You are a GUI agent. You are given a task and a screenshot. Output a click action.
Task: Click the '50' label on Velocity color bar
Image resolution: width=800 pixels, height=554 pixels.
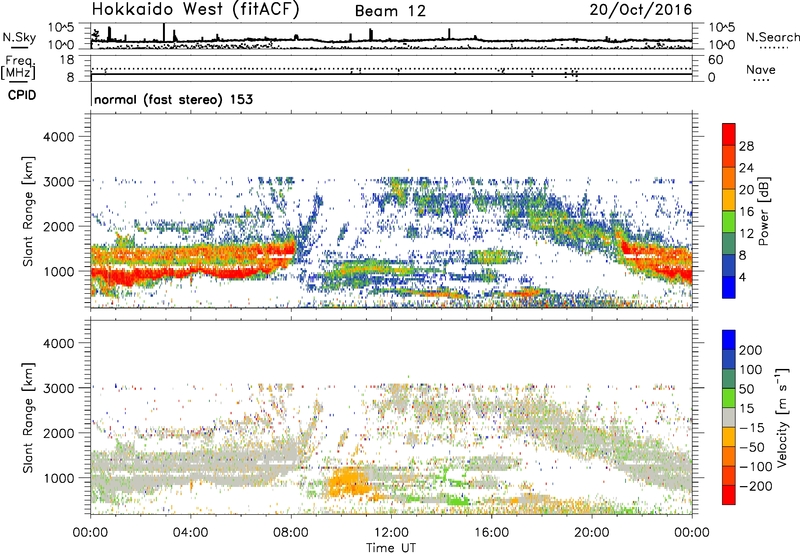tap(746, 389)
